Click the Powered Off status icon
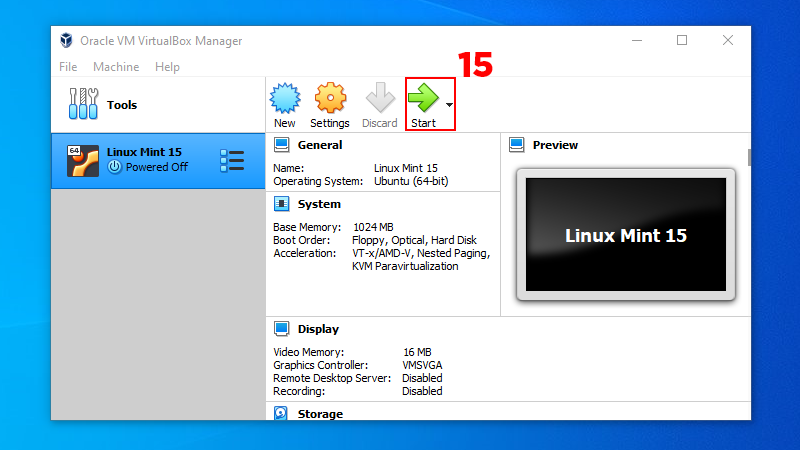This screenshot has width=800, height=450. click(x=114, y=167)
